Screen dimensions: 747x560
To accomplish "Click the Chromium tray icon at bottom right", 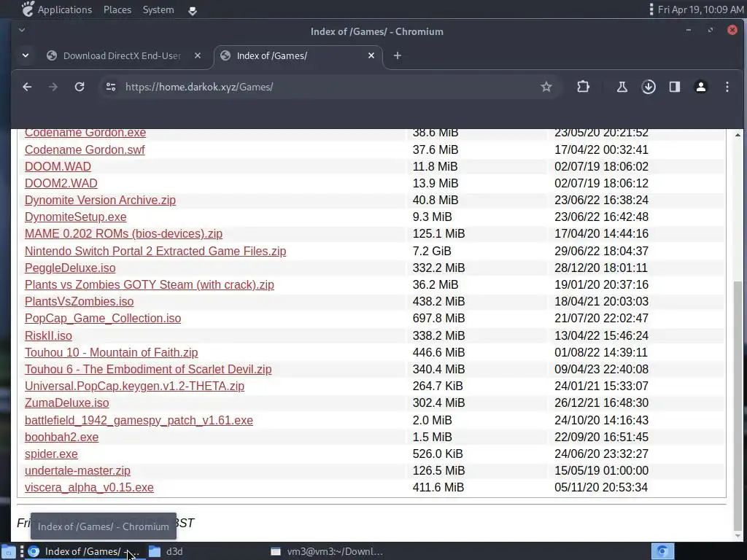I will click(662, 551).
